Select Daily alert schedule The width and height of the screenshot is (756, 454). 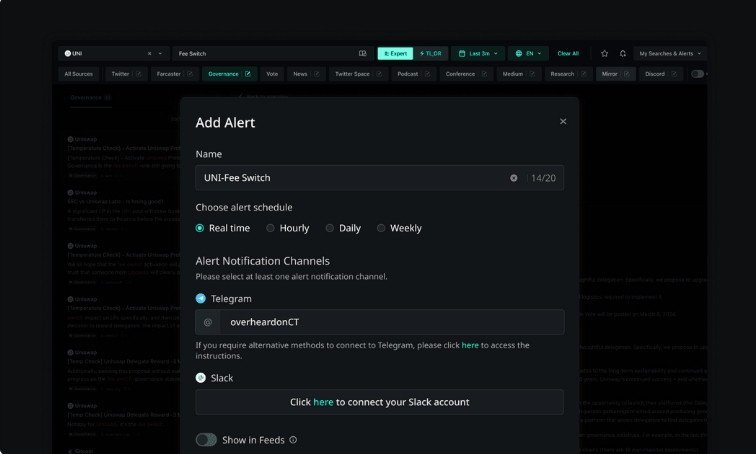coord(329,228)
